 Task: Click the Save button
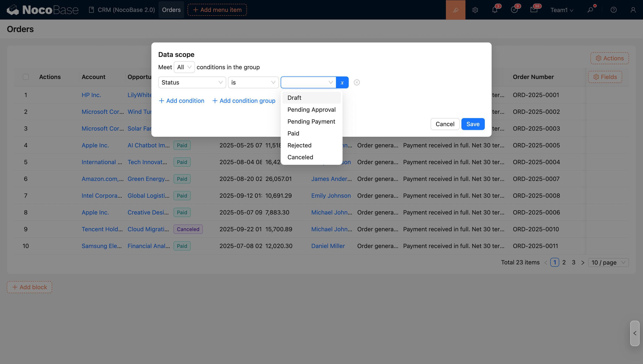[x=473, y=124]
